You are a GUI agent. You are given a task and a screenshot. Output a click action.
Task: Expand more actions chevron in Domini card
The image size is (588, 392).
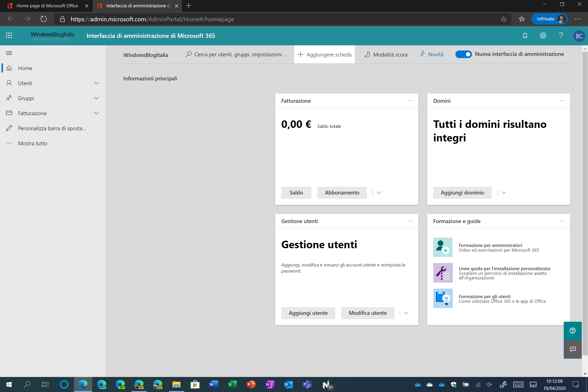tap(504, 193)
